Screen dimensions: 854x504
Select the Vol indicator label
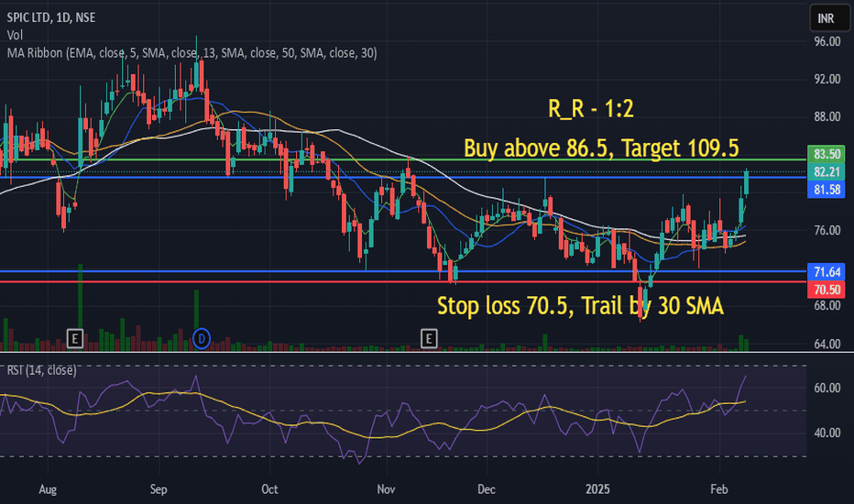click(15, 36)
